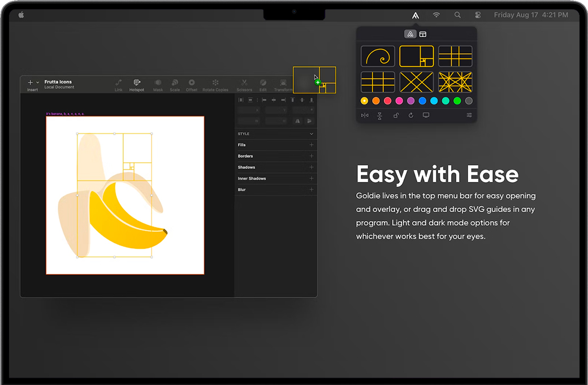This screenshot has width=588, height=385.
Task: Open Goldie from the macOS menu bar
Action: click(416, 15)
